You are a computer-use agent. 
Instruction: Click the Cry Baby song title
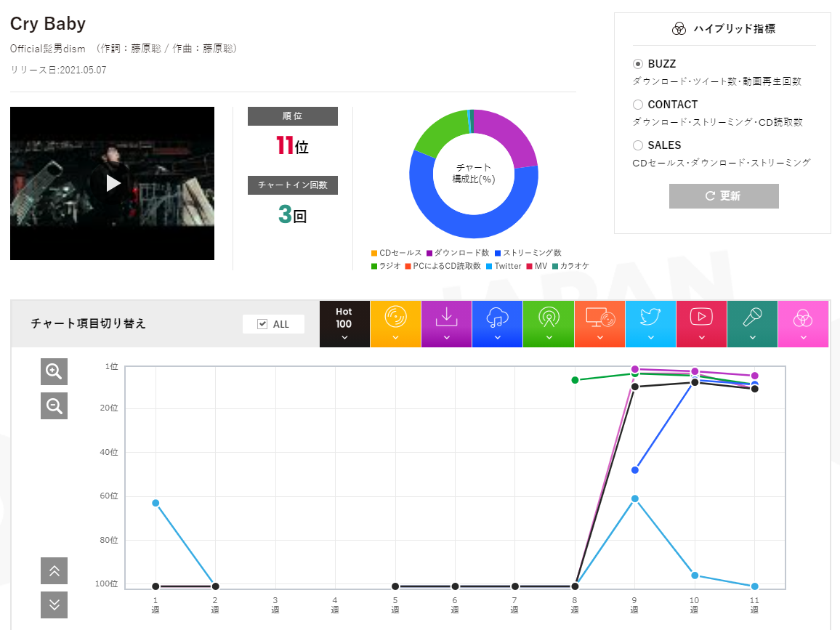[x=48, y=23]
